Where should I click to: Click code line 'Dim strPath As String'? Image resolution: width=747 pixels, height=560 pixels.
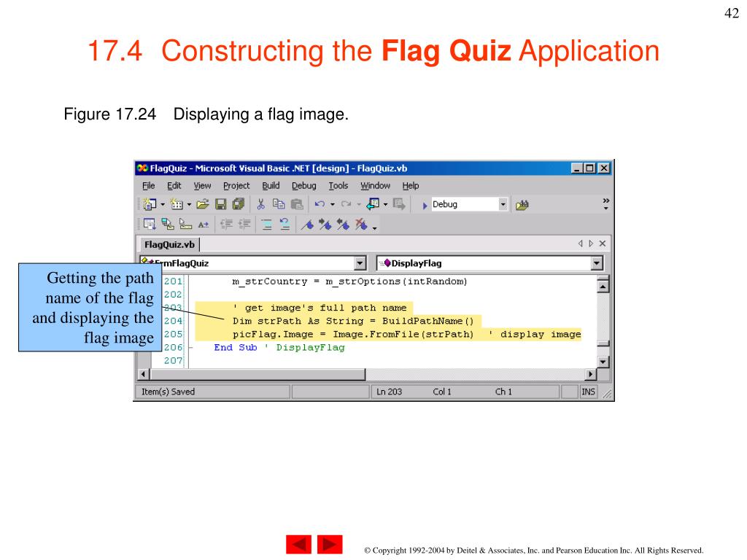pyautogui.click(x=353, y=321)
